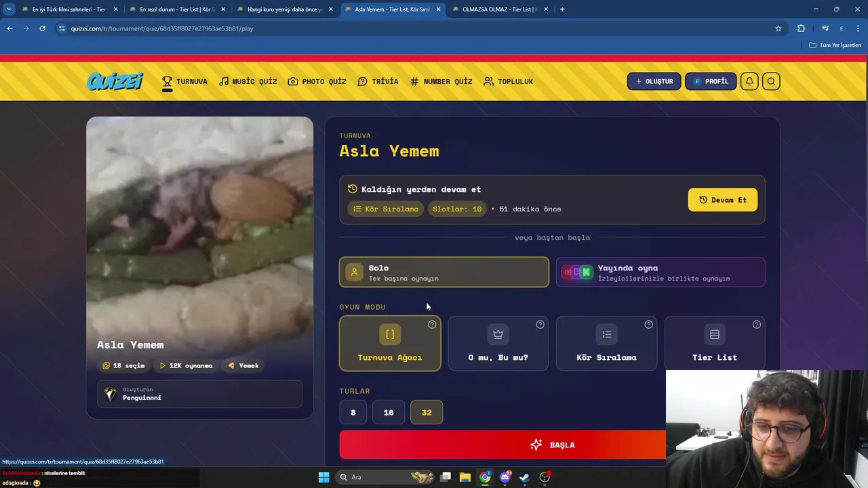Go to Photo Quiz

point(317,81)
